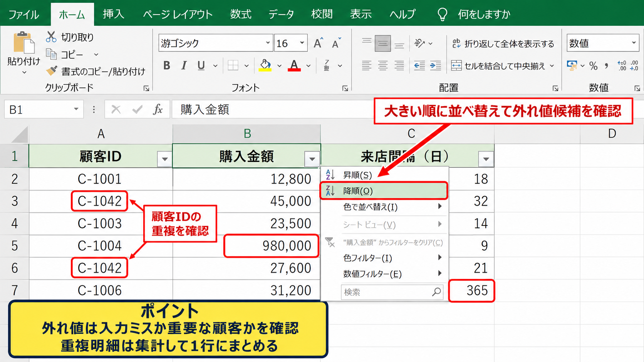Apply percent style

(594, 66)
